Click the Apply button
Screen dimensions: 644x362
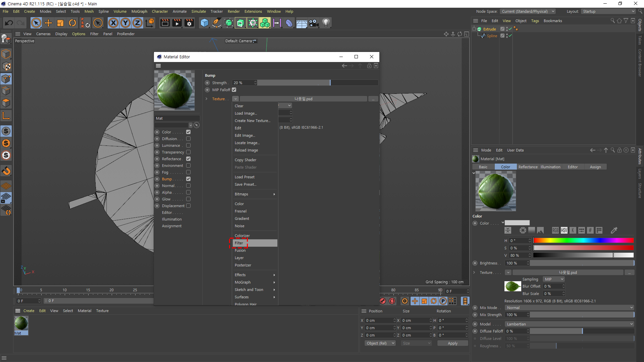click(x=452, y=343)
